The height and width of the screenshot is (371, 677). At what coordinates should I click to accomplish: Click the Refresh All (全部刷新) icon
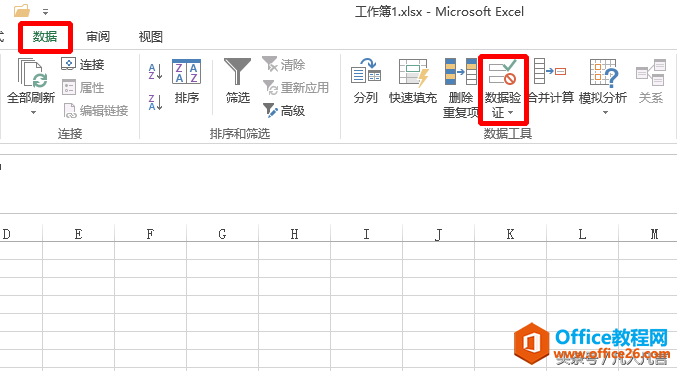[32, 73]
